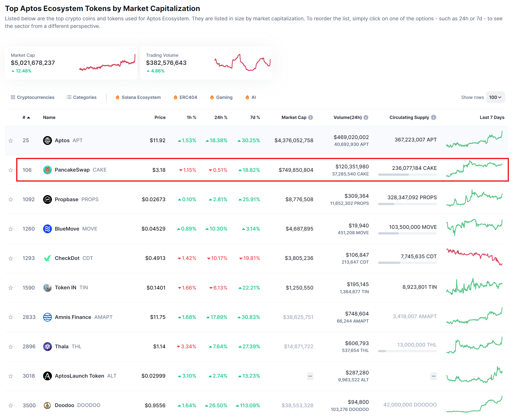This screenshot has height=420, width=516.
Task: Sort table by 24h % column
Action: pyautogui.click(x=221, y=117)
